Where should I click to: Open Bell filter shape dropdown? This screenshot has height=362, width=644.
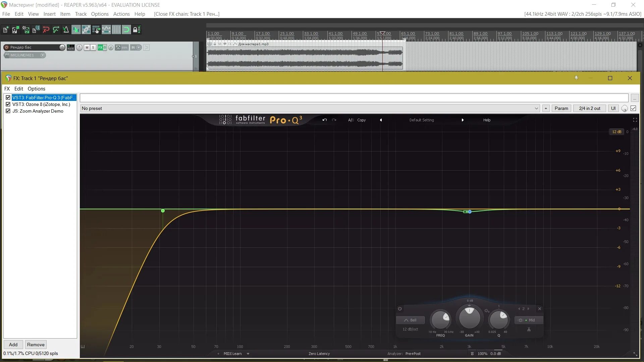click(x=410, y=320)
